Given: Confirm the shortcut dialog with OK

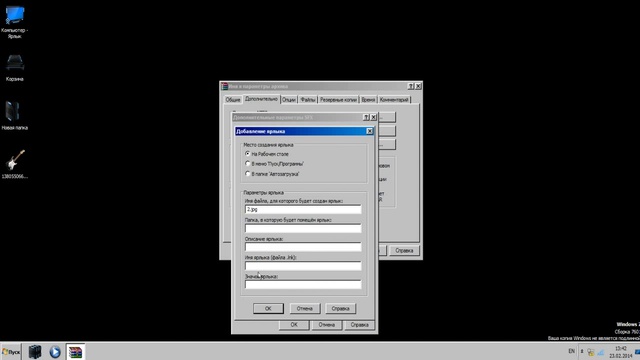Looking at the screenshot, I should [x=268, y=309].
